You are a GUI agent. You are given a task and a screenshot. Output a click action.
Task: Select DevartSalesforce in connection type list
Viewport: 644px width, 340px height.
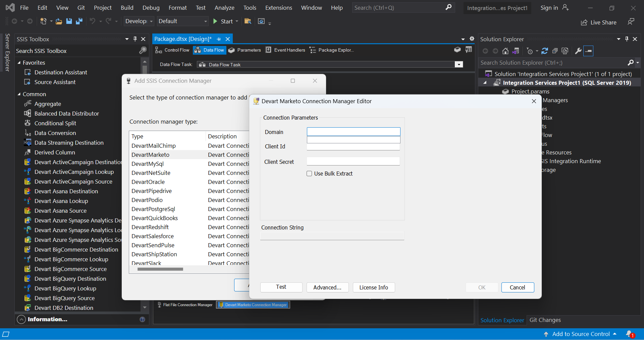153,236
